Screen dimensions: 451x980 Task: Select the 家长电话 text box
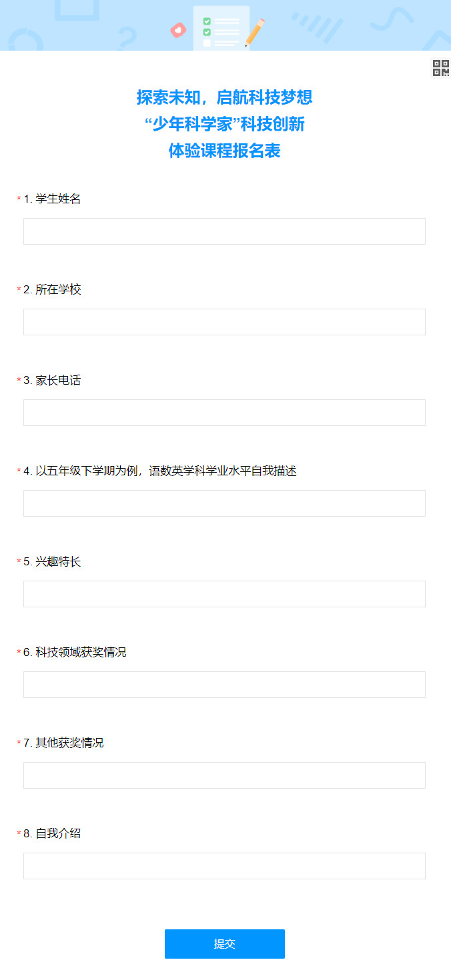click(x=224, y=413)
